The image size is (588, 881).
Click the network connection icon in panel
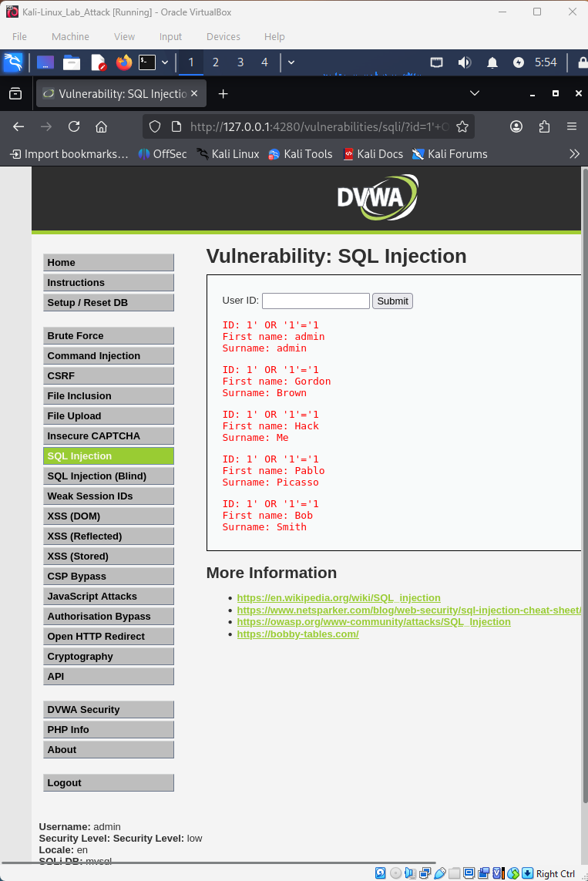436,62
